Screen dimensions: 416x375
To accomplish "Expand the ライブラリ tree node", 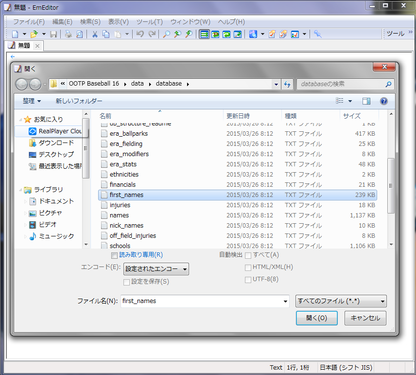I will [21, 190].
